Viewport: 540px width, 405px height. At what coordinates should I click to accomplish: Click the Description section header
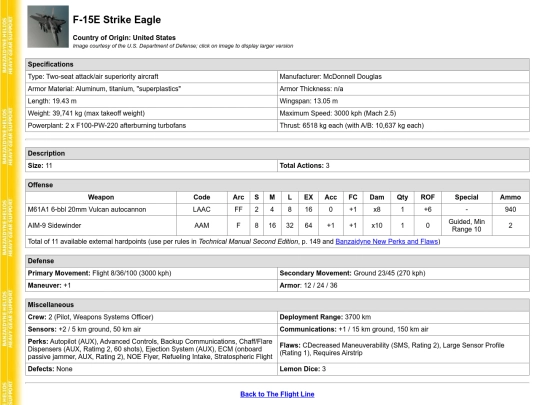[277, 153]
